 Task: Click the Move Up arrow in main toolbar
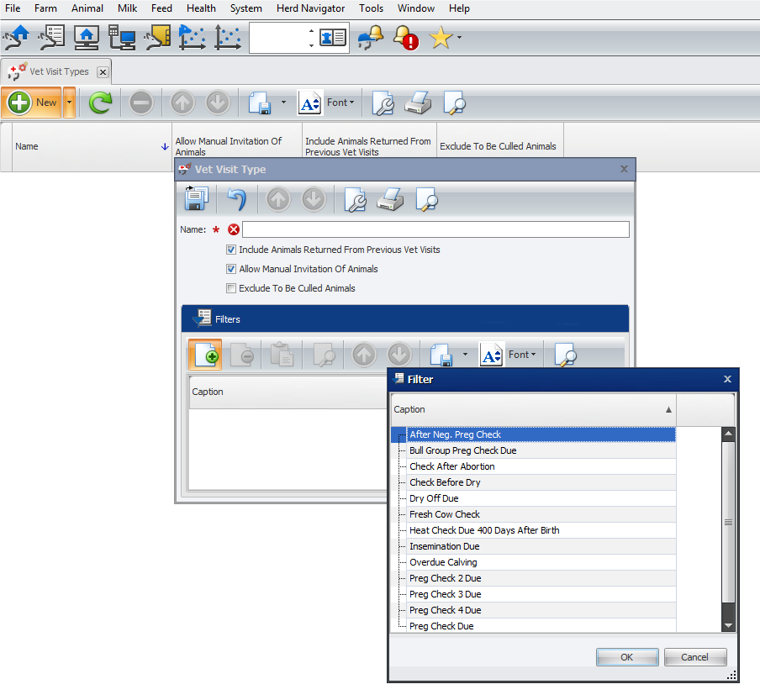pyautogui.click(x=182, y=103)
